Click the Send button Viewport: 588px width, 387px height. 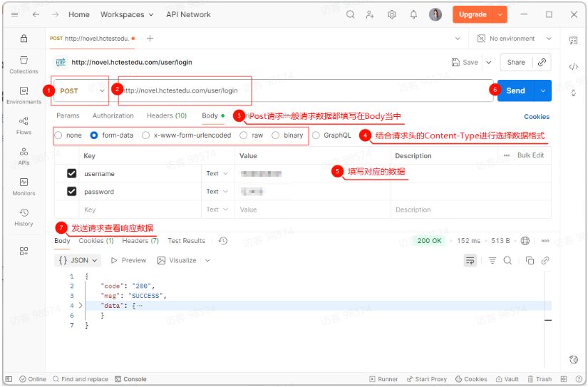point(515,91)
